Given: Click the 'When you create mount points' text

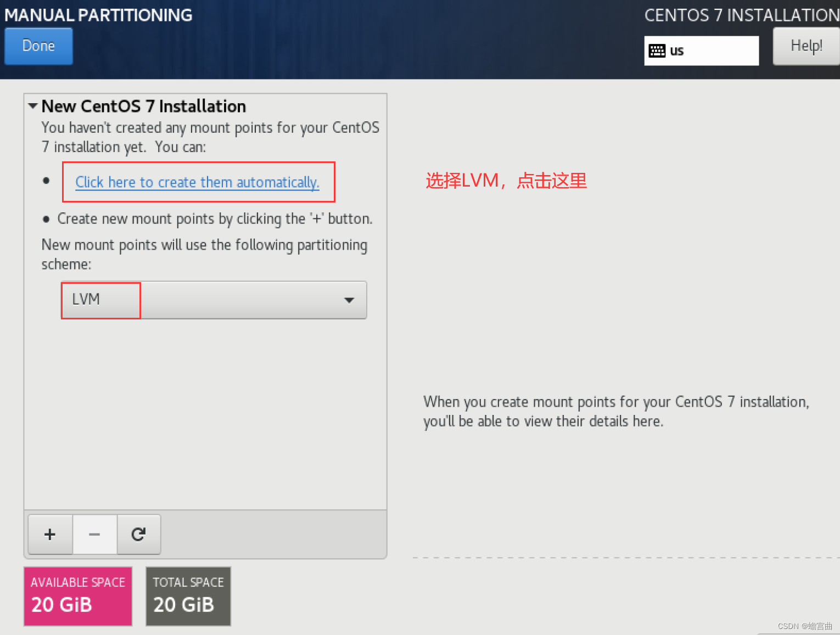Looking at the screenshot, I should 616,412.
